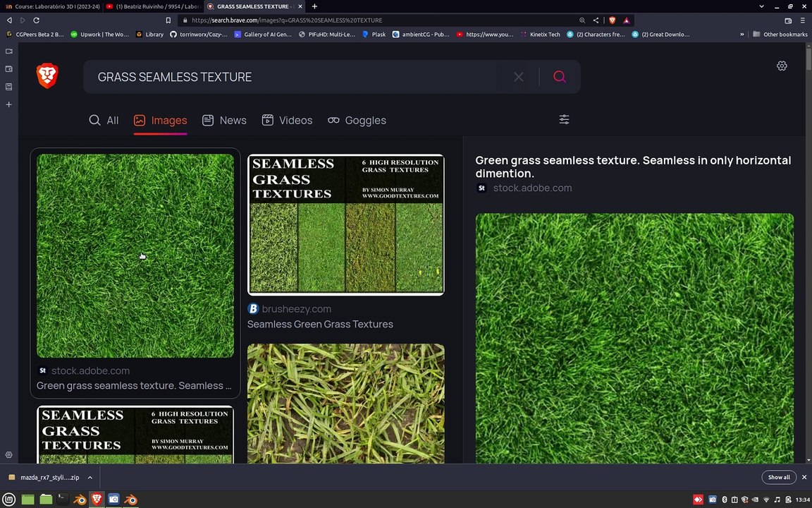Click the large grass preview image
812x508 pixels.
[634, 338]
